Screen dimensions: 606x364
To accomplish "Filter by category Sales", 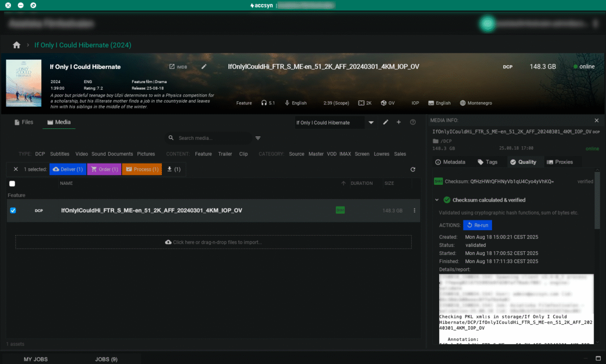I will (400, 154).
